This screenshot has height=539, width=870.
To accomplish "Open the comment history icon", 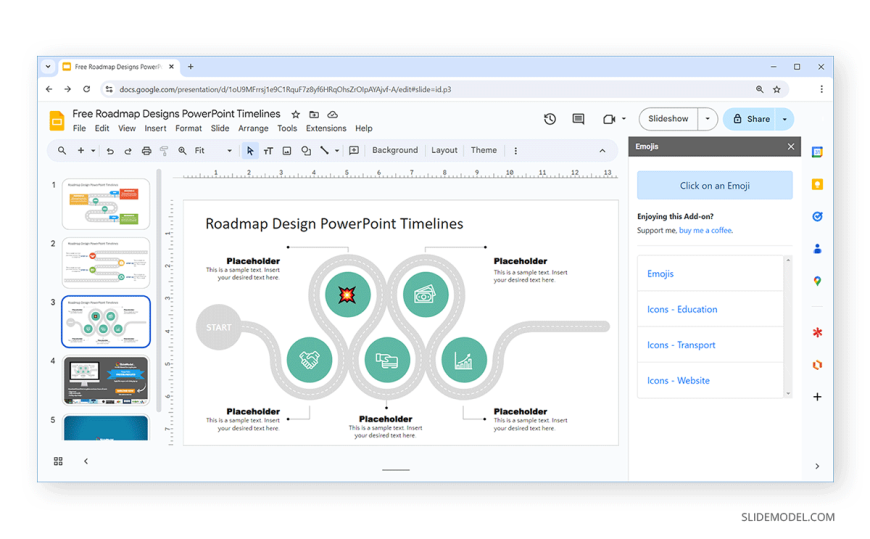I will pyautogui.click(x=578, y=119).
